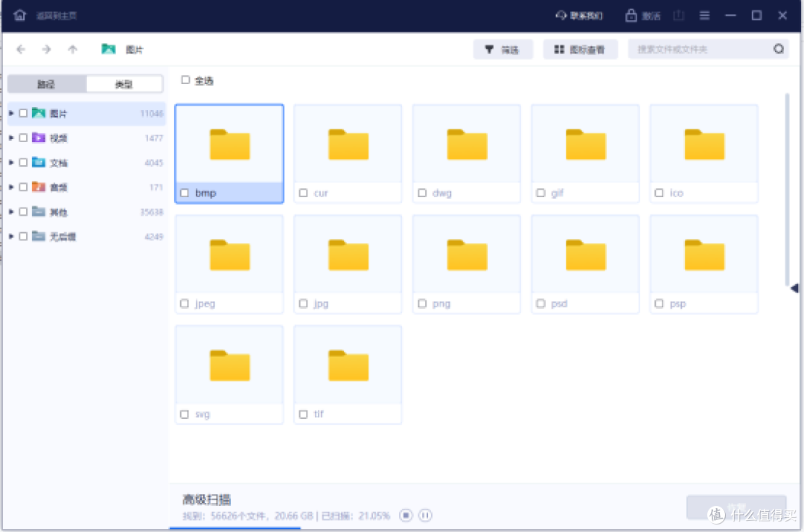804x532 pixels.
Task: Click the 35638 count beside 其他
Action: (152, 211)
